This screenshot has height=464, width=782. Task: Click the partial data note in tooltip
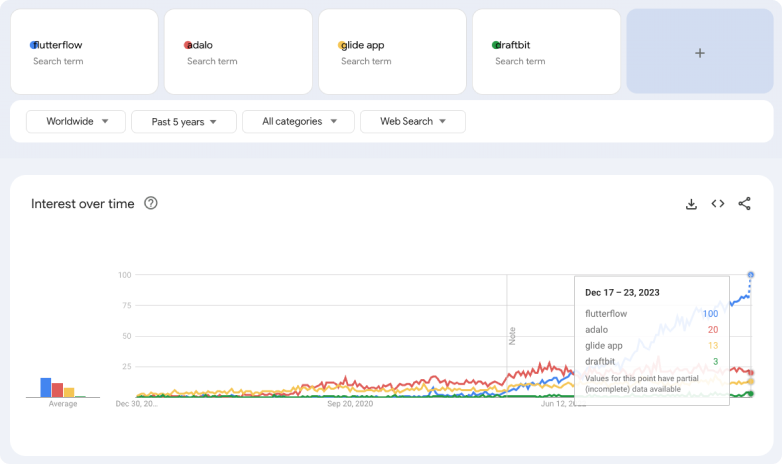[642, 384]
